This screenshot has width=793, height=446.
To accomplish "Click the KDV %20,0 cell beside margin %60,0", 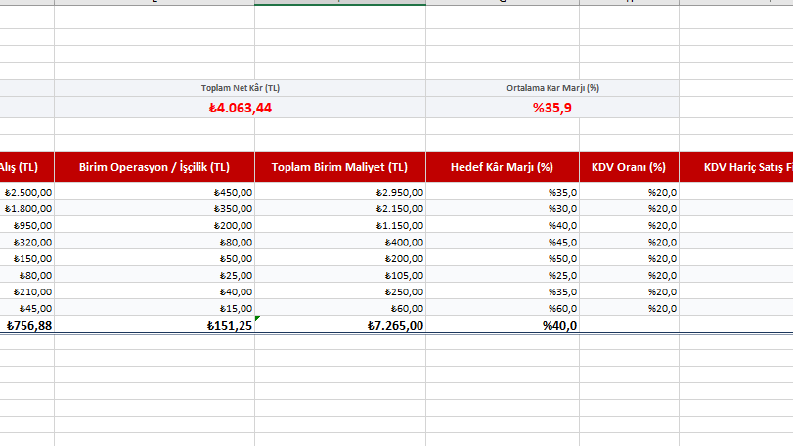I will click(629, 308).
